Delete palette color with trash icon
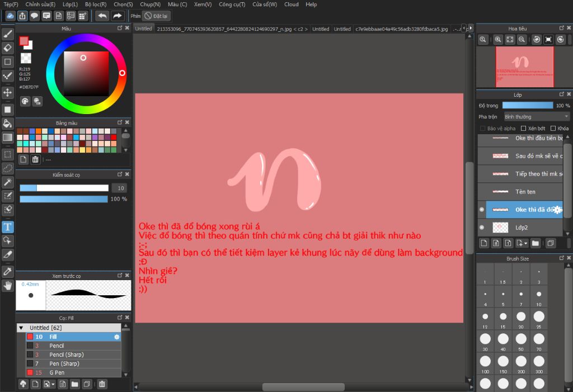 [35, 159]
